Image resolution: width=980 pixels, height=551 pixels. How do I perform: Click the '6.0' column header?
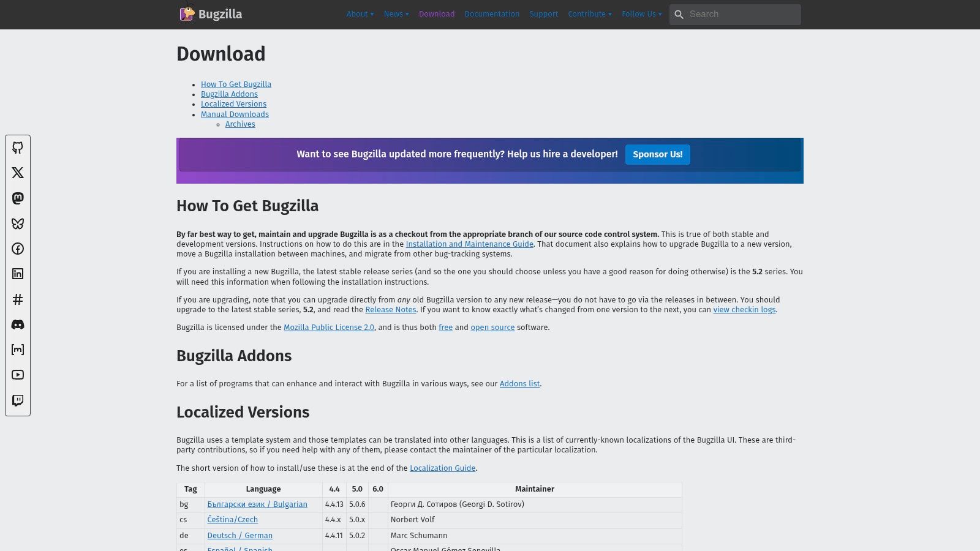[378, 489]
